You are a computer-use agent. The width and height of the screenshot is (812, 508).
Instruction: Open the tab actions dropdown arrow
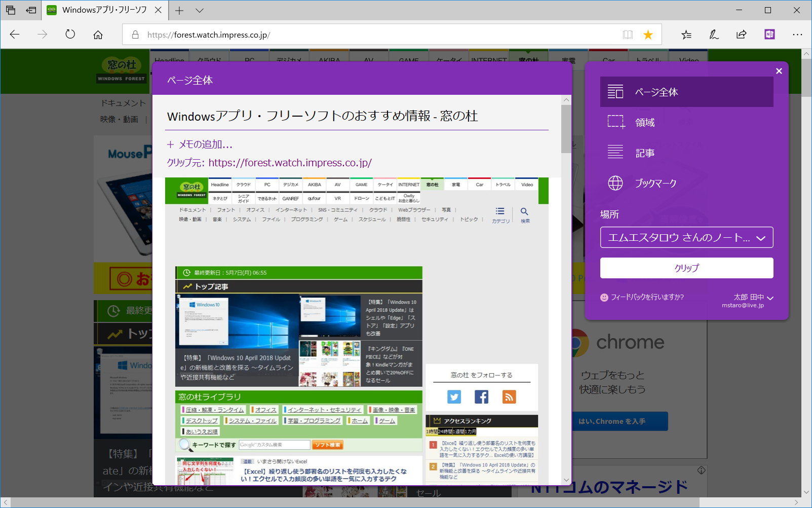pos(199,10)
